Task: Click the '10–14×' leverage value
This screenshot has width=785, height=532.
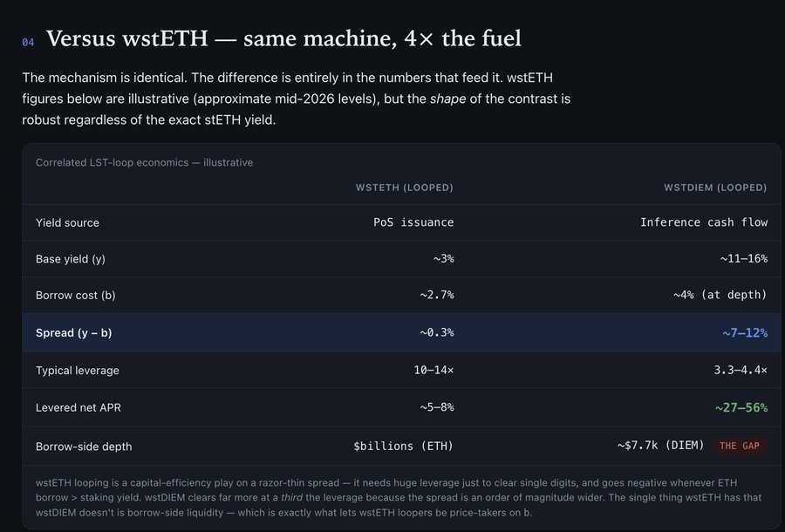Action: (x=433, y=370)
